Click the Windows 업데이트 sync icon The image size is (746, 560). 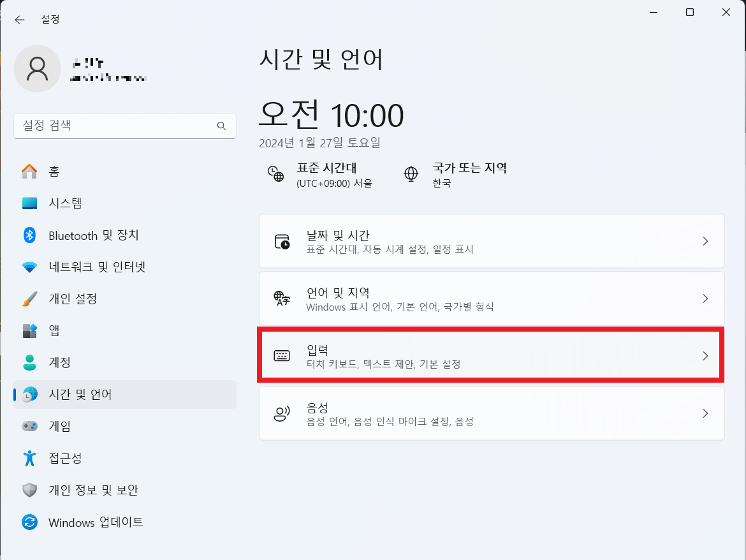coord(29,522)
